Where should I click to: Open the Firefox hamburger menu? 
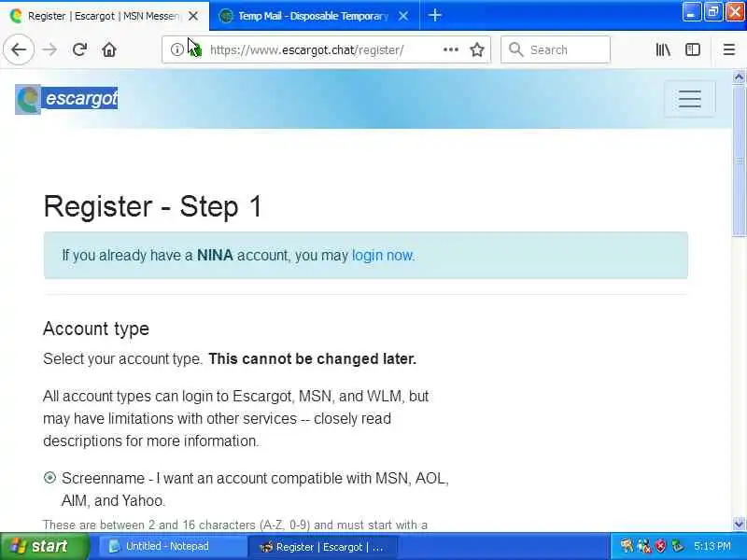(x=729, y=49)
